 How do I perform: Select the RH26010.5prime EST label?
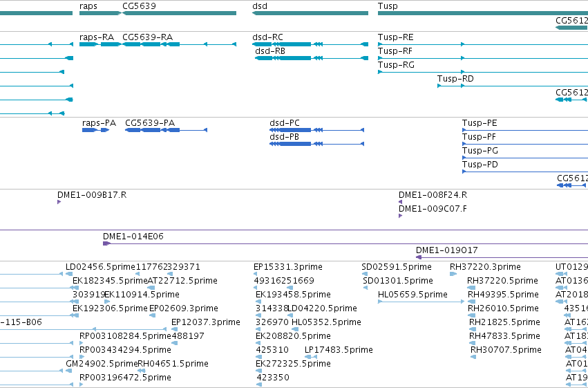pyautogui.click(x=503, y=308)
